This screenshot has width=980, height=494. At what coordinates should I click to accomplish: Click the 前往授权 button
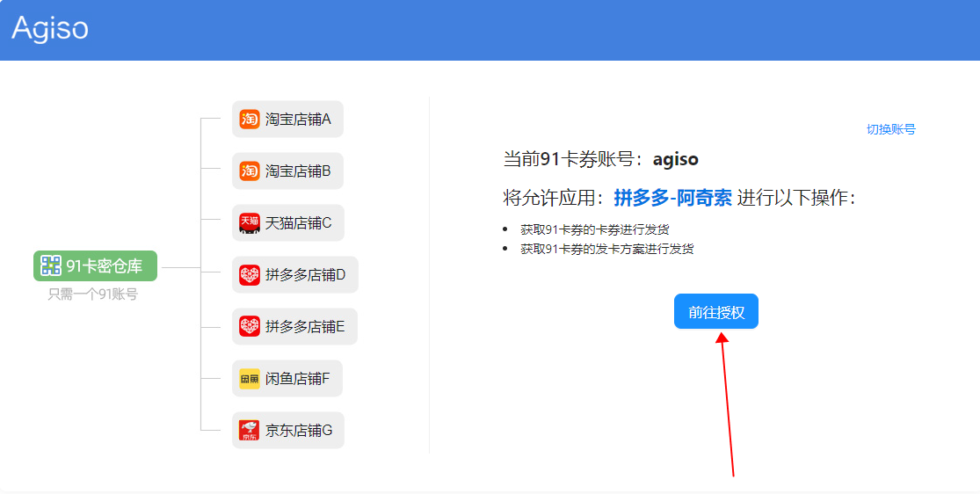[x=715, y=311]
